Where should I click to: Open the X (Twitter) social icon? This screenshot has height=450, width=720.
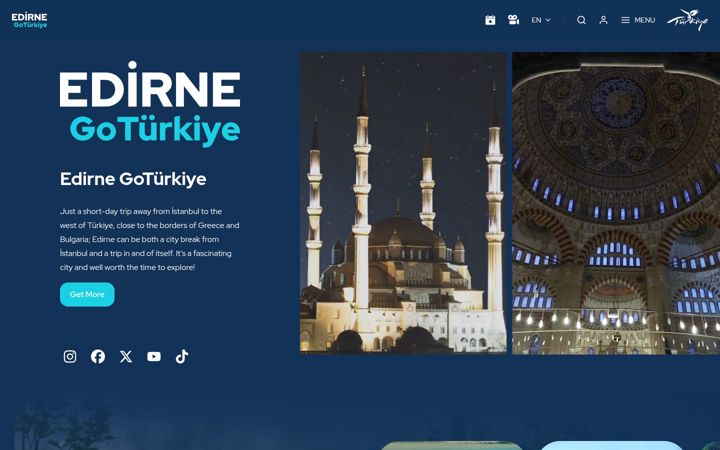(126, 356)
